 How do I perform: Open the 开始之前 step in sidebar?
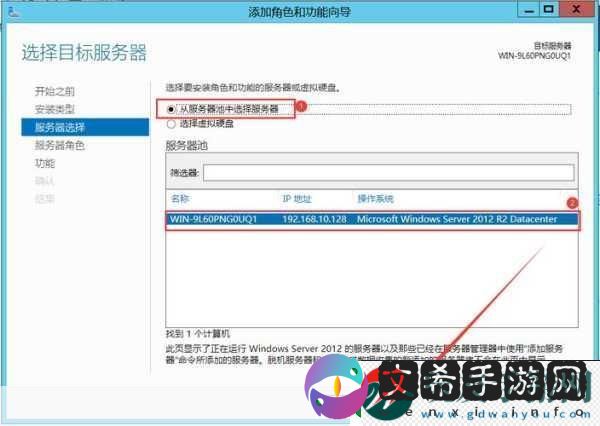point(55,91)
